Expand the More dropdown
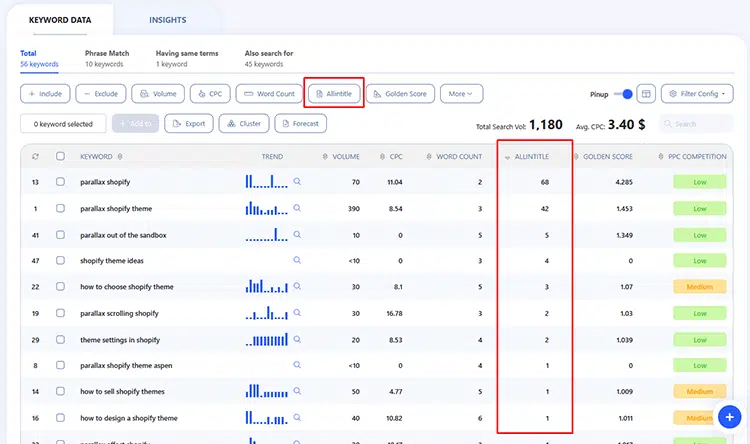750x444 pixels. click(x=461, y=94)
